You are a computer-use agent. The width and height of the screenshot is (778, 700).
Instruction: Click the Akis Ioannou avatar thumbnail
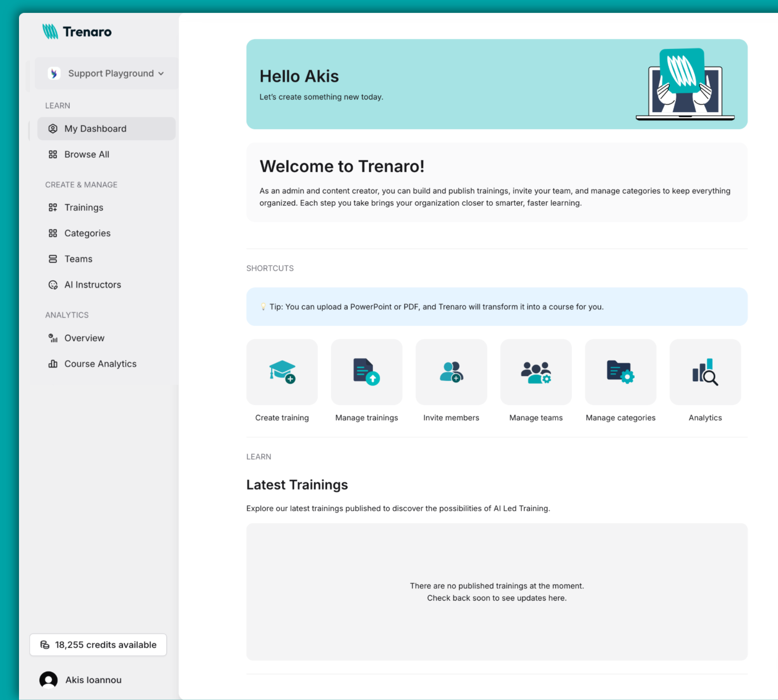coord(48,679)
